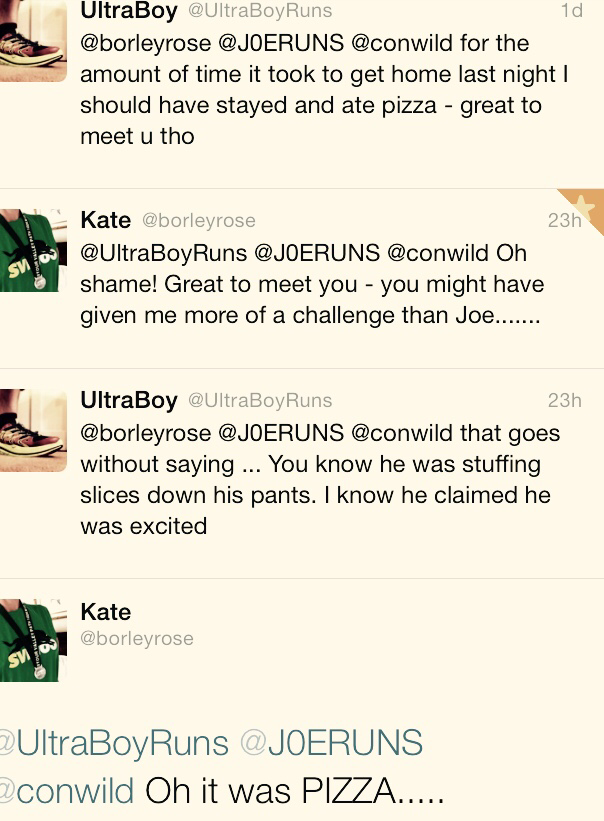Tap the bold Kate name in the expanded tweet
The height and width of the screenshot is (821, 604).
pyautogui.click(x=105, y=611)
